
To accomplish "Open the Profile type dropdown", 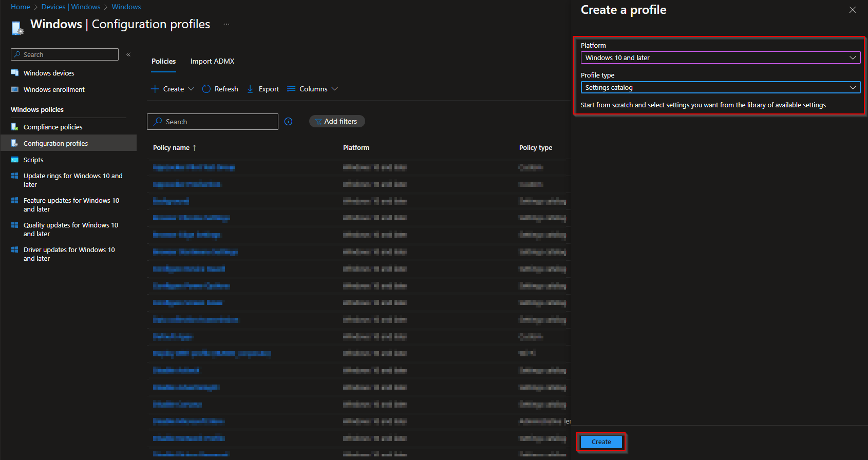I will click(721, 87).
